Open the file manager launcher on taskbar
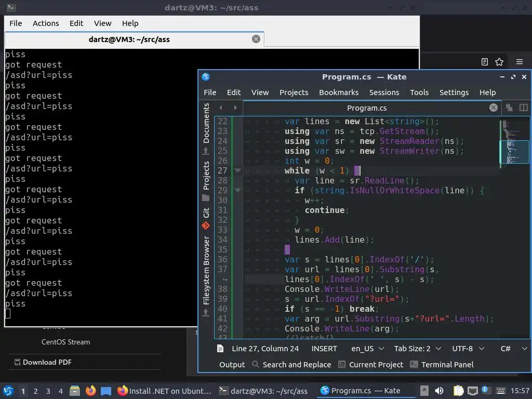 75,391
